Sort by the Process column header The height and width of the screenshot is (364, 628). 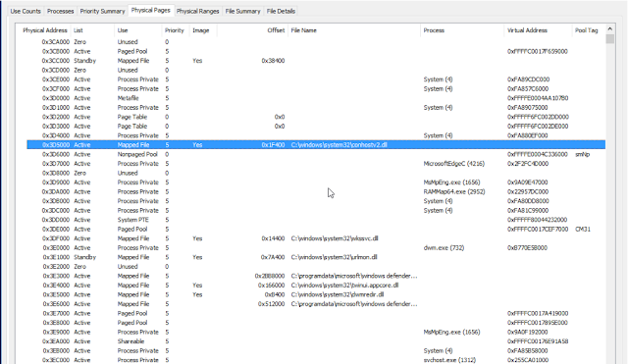coord(434,30)
